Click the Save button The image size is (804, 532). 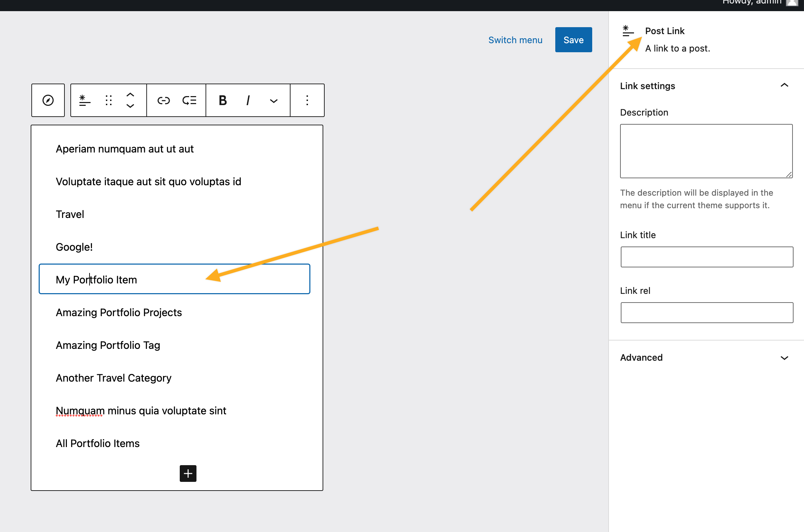click(574, 40)
